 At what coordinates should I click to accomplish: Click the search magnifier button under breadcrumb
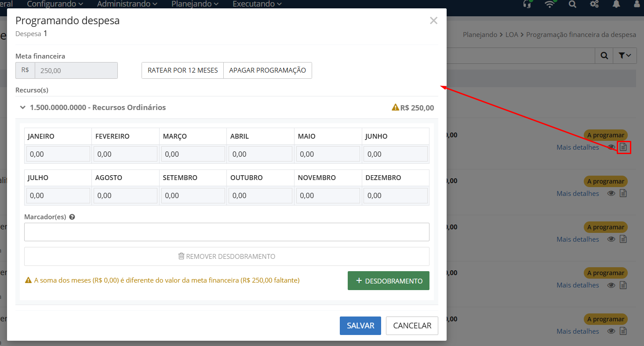tap(604, 55)
